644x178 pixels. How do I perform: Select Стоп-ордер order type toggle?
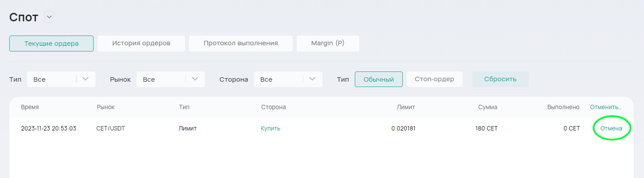(x=434, y=79)
